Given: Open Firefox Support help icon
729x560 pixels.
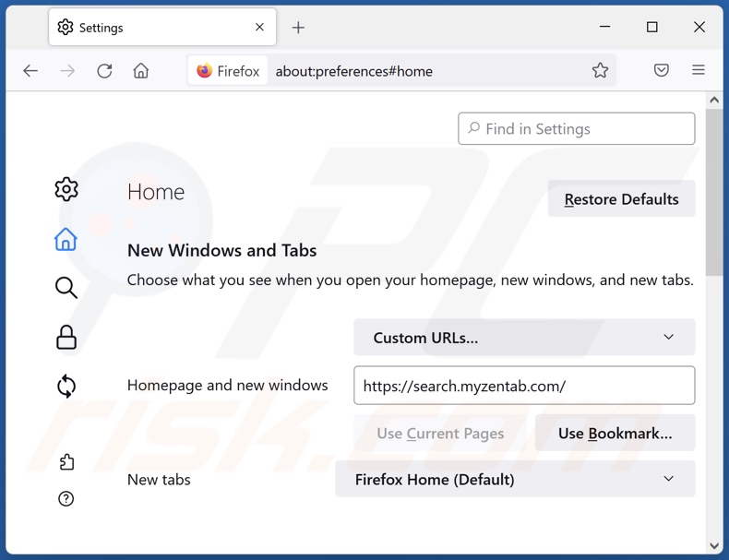Looking at the screenshot, I should (66, 499).
